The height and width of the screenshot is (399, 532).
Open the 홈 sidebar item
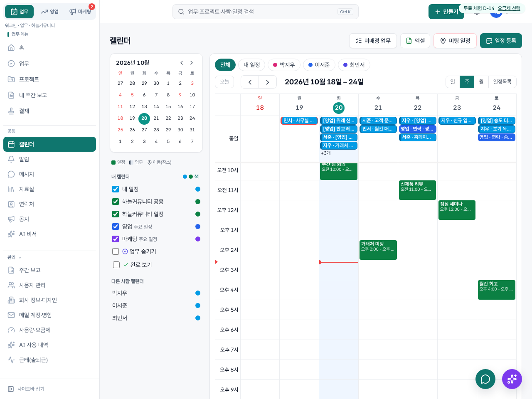(49, 48)
